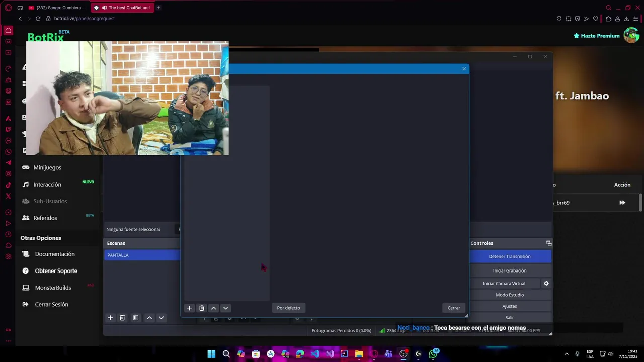
Task: Go back in browser
Action: (20, 19)
